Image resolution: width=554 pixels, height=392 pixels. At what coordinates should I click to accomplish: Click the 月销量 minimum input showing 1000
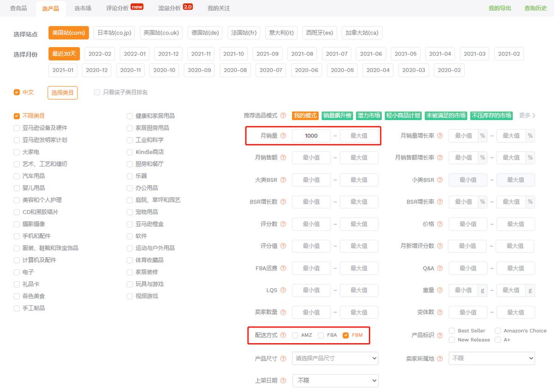click(x=311, y=136)
